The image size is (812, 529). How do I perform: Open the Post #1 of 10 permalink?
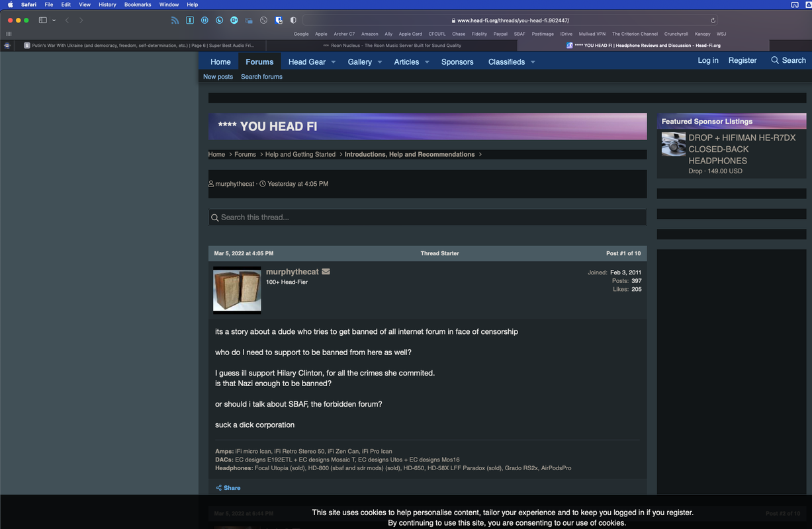623,253
